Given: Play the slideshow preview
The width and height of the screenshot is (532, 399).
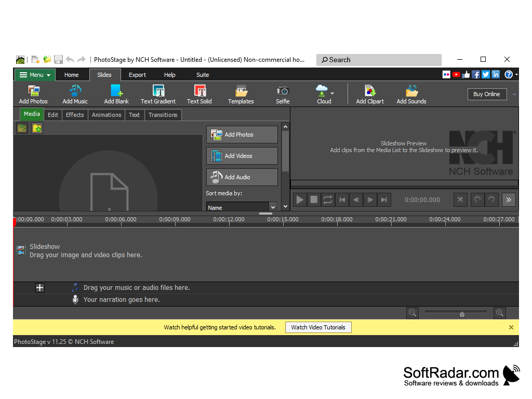Looking at the screenshot, I should (x=300, y=200).
